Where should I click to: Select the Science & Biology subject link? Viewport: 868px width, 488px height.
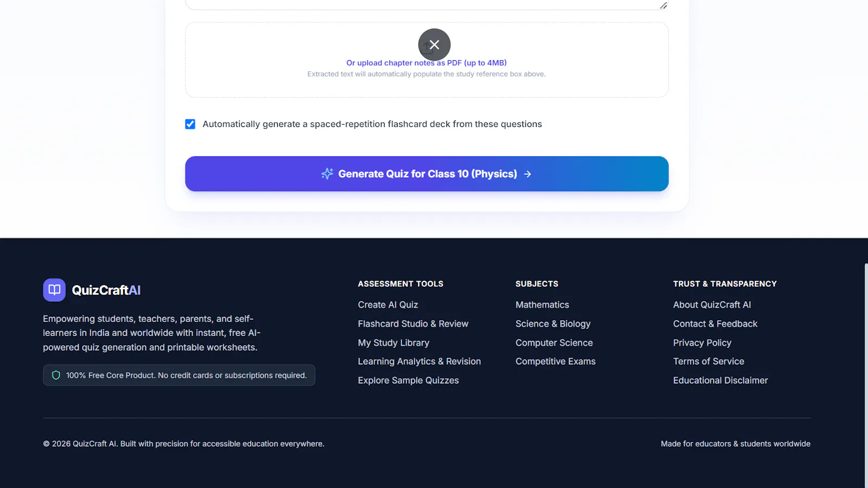553,324
